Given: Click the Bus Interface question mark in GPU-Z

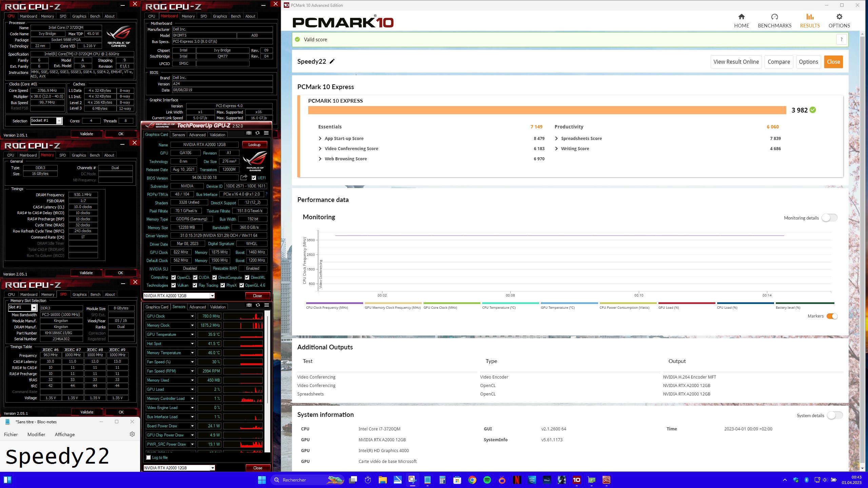Looking at the screenshot, I should 266,194.
